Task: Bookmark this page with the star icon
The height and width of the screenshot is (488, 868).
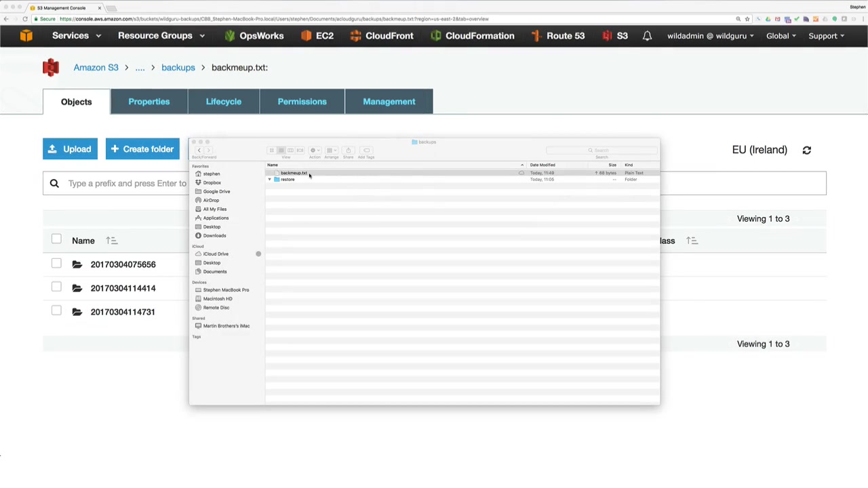Action: 747,19
